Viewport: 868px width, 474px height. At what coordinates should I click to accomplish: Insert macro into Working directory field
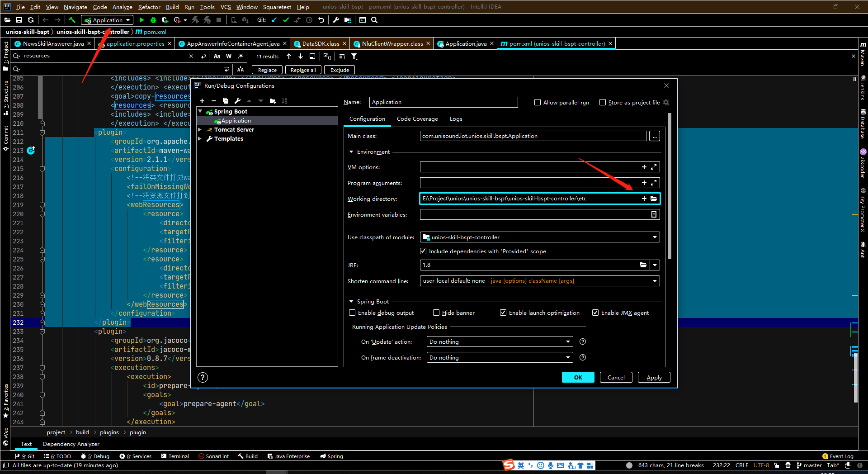click(644, 199)
